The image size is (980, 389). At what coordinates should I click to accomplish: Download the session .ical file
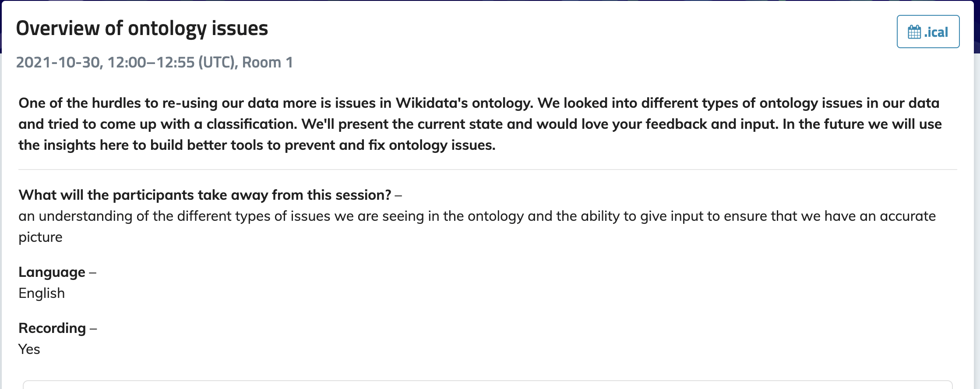(x=928, y=32)
